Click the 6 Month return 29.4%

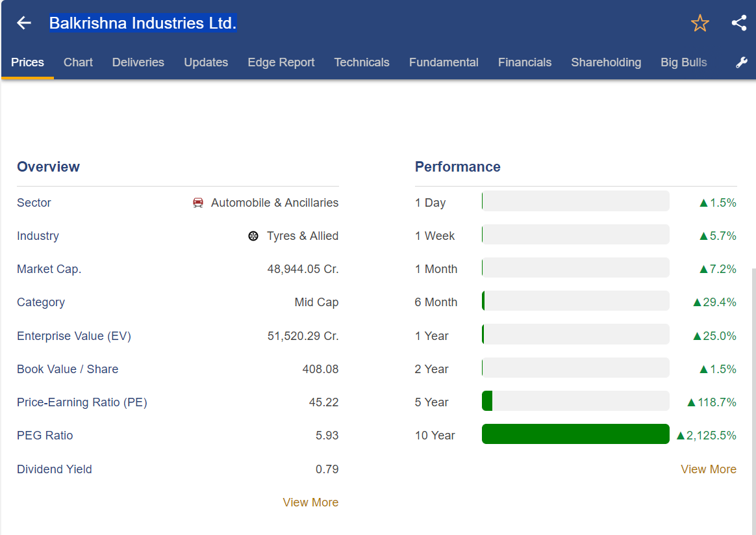point(714,302)
